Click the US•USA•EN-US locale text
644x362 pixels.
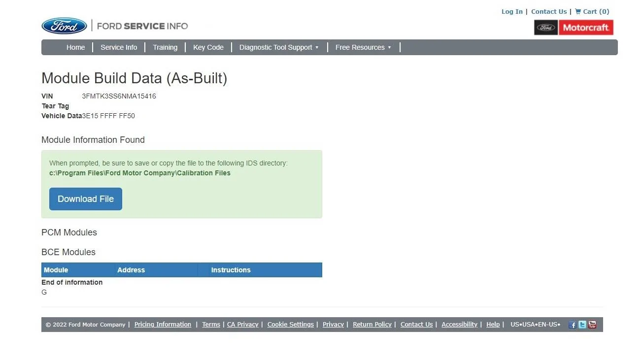535,325
